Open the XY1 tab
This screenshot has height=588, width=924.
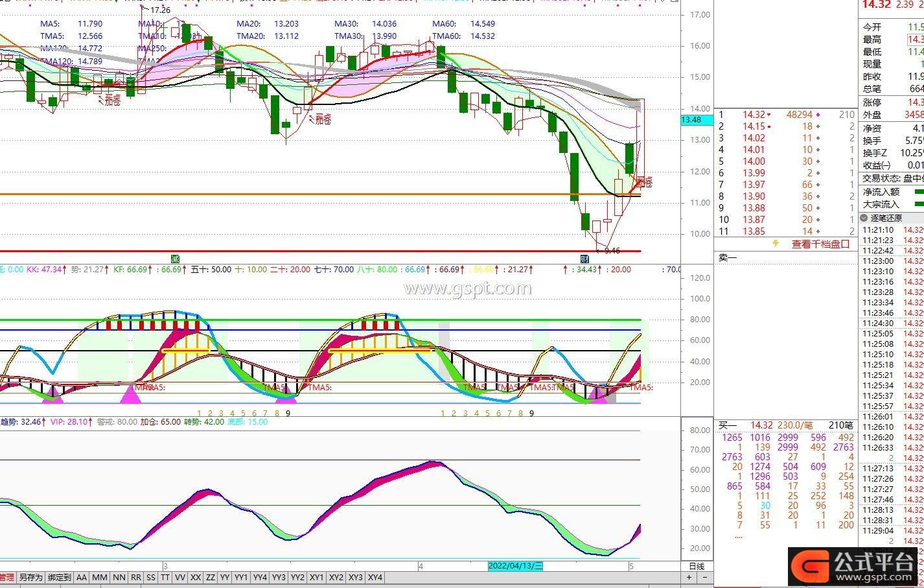point(317,577)
